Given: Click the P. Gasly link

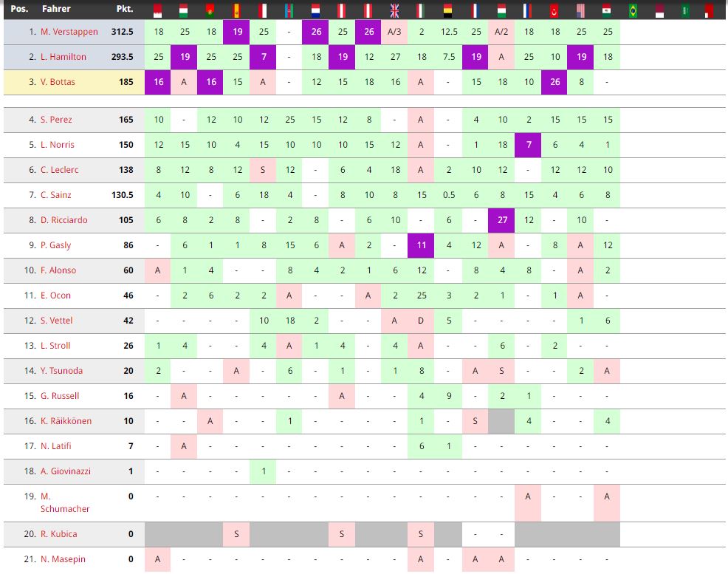Looking at the screenshot, I should [55, 245].
